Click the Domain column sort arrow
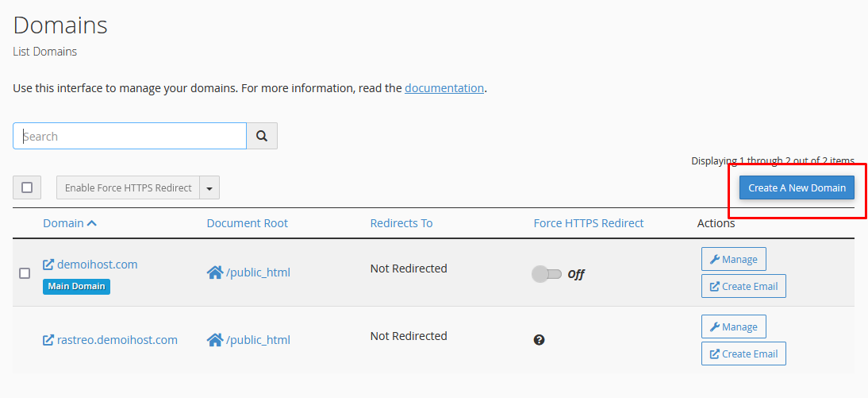 92,223
